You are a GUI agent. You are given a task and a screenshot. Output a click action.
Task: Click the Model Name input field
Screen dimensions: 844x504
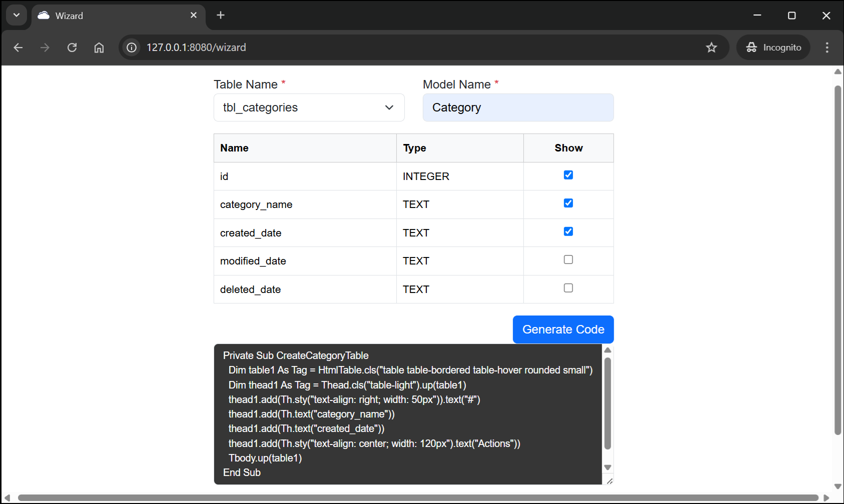tap(518, 107)
